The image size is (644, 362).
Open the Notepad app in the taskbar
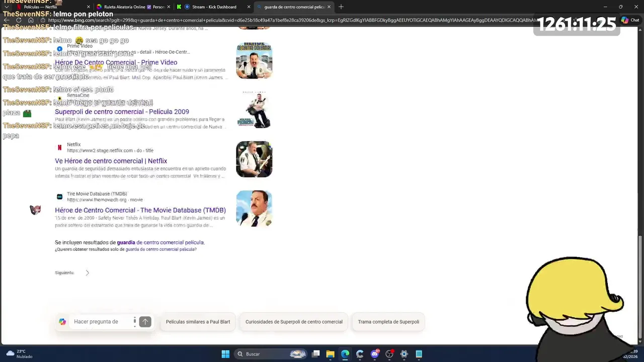click(x=419, y=354)
